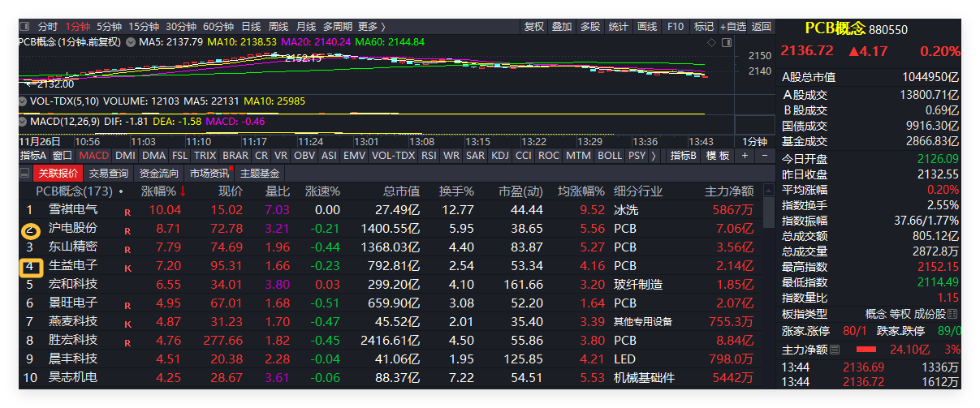
Task: Click the arrow after PSY for more indicators
Action: tap(654, 155)
